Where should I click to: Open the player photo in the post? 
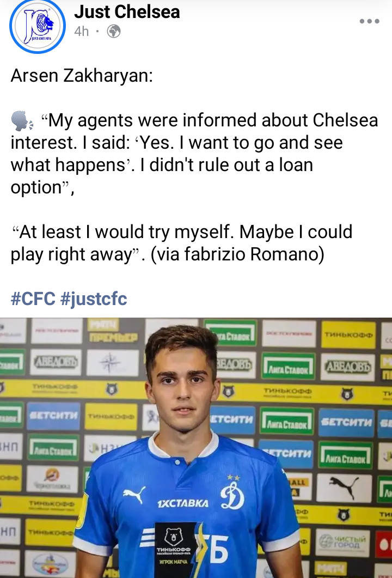pos(196,447)
